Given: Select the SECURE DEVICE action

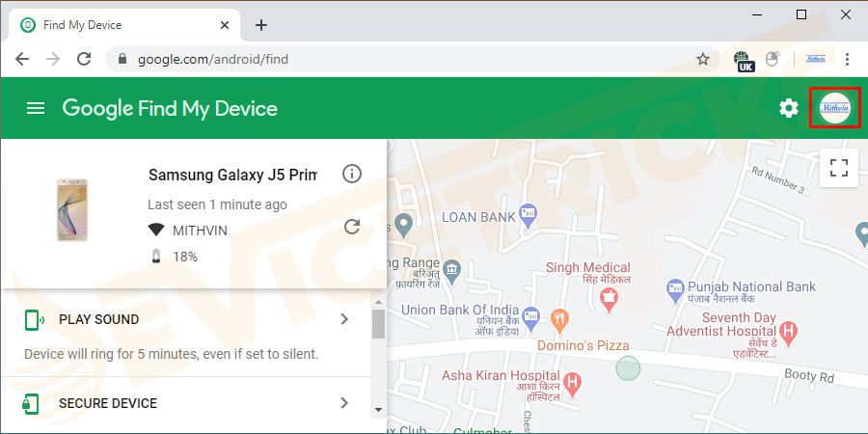Looking at the screenshot, I should (185, 403).
